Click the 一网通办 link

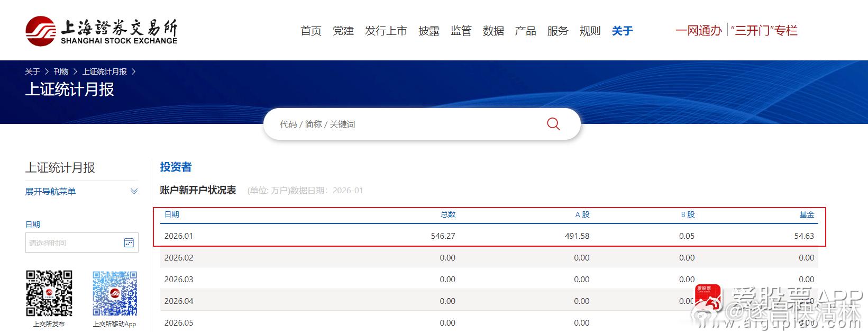(x=699, y=30)
